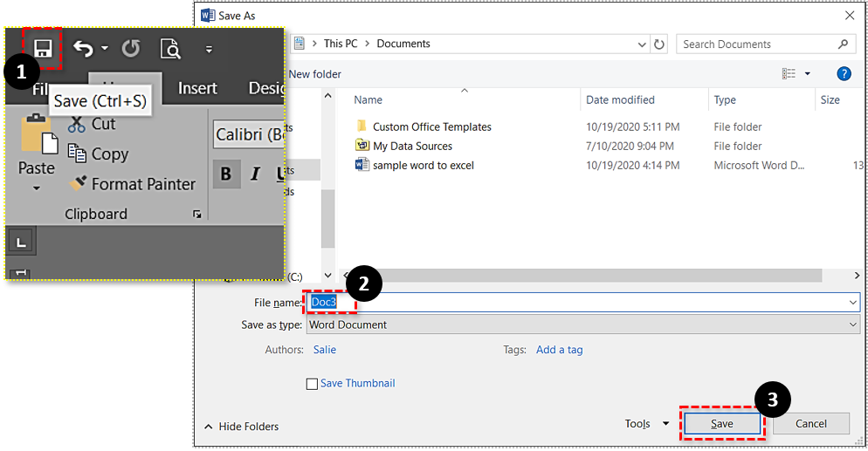Click the Paste clipboard icon
868x451 pixels.
tap(38, 133)
